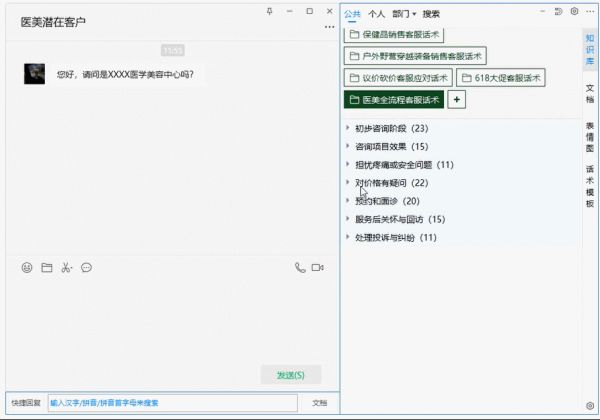Expand 处理投诉与纠纷 (11) group
Viewport: 600px width, 420px height.
click(x=395, y=237)
